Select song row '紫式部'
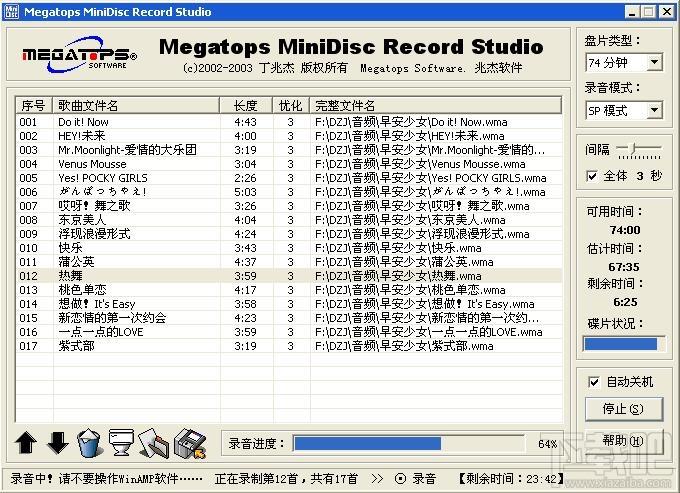Screen dimensions: 680x493 pos(289,346)
